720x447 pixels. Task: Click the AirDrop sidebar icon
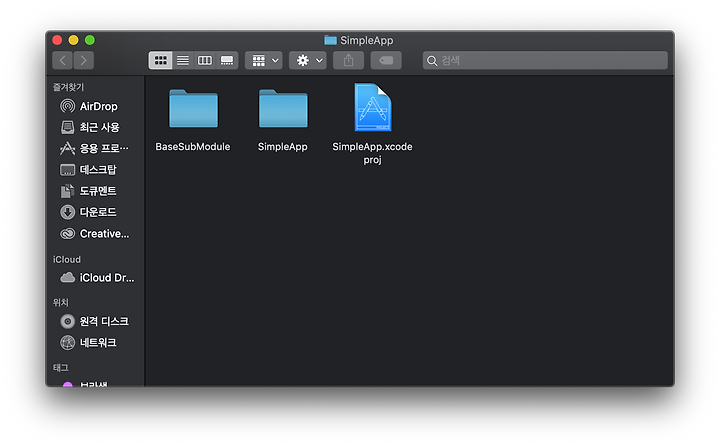[68, 106]
